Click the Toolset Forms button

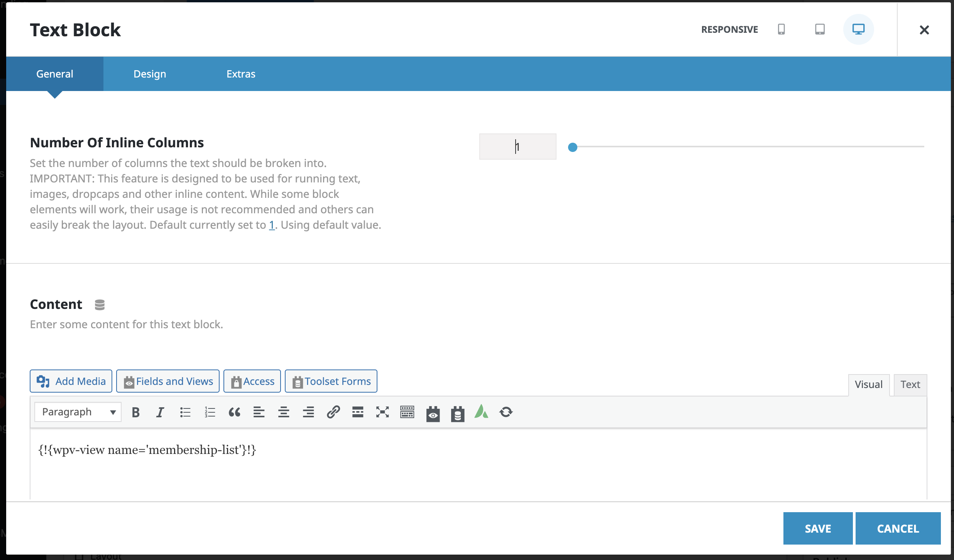pyautogui.click(x=331, y=381)
